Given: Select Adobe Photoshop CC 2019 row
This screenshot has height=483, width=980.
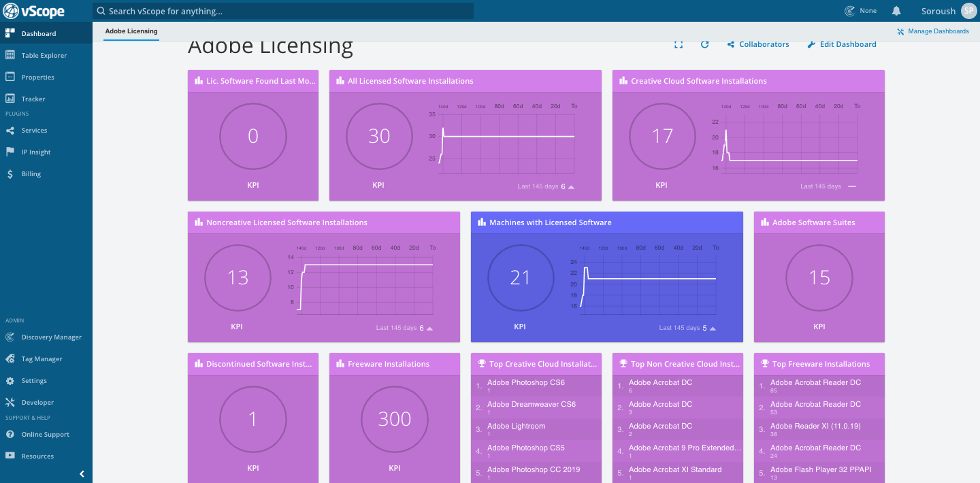Looking at the screenshot, I should point(536,473).
